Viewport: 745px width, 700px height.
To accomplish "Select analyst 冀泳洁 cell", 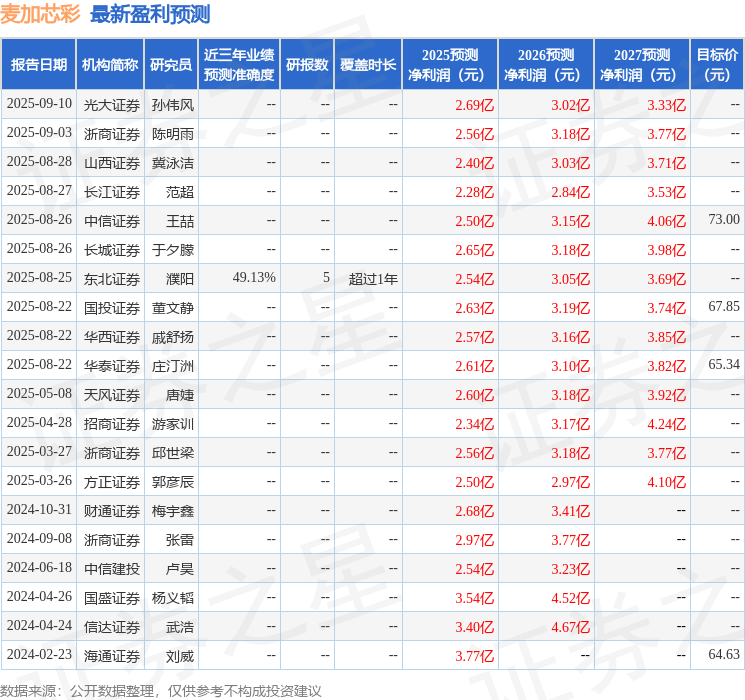I will click(x=173, y=163).
